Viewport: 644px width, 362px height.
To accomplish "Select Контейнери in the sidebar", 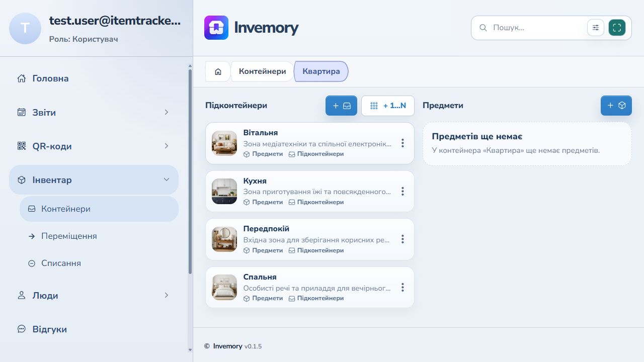I will [x=99, y=209].
